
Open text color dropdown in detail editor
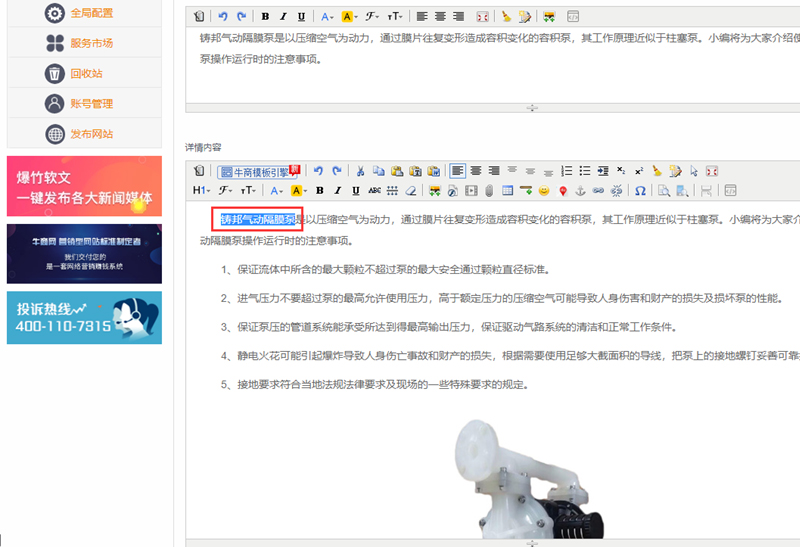tap(277, 190)
